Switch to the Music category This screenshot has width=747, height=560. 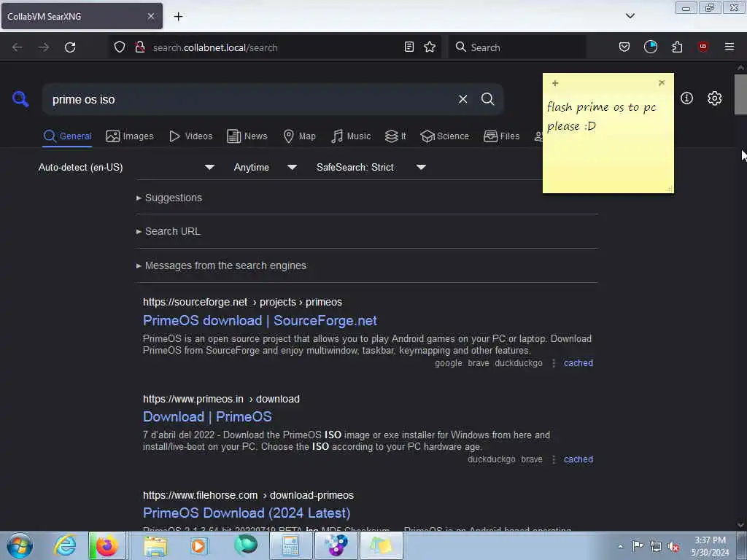pyautogui.click(x=351, y=136)
